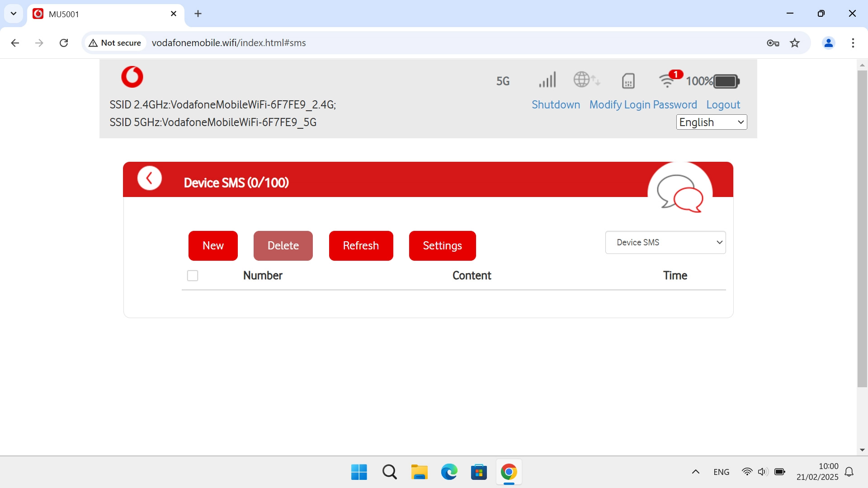Click the Modify Login Password link
This screenshot has width=868, height=488.
(x=643, y=105)
